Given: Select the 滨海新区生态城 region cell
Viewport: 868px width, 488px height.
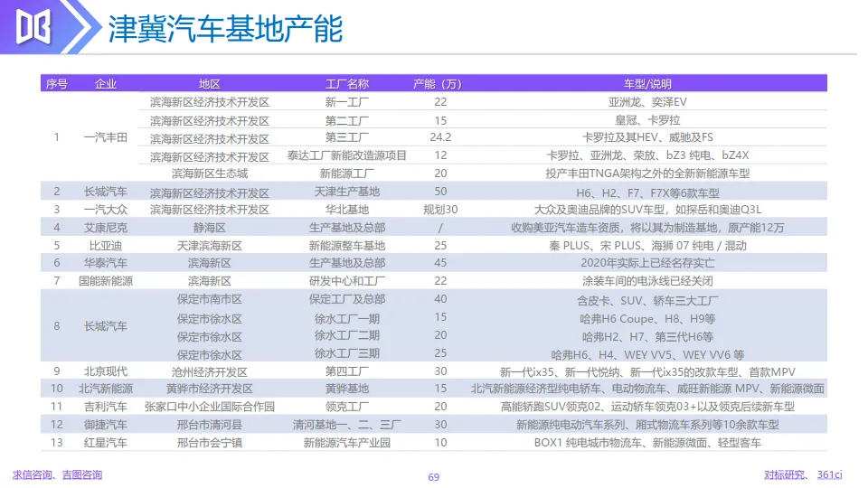Looking at the screenshot, I should 209,174.
